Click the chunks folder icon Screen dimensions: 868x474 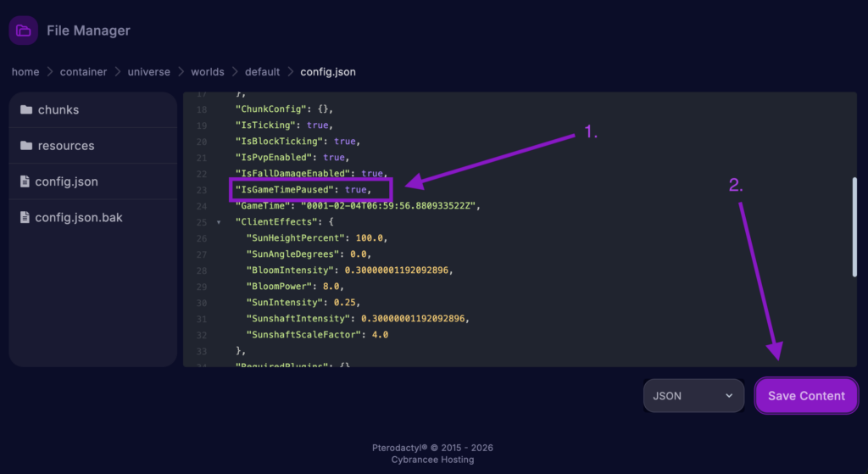[x=25, y=110]
